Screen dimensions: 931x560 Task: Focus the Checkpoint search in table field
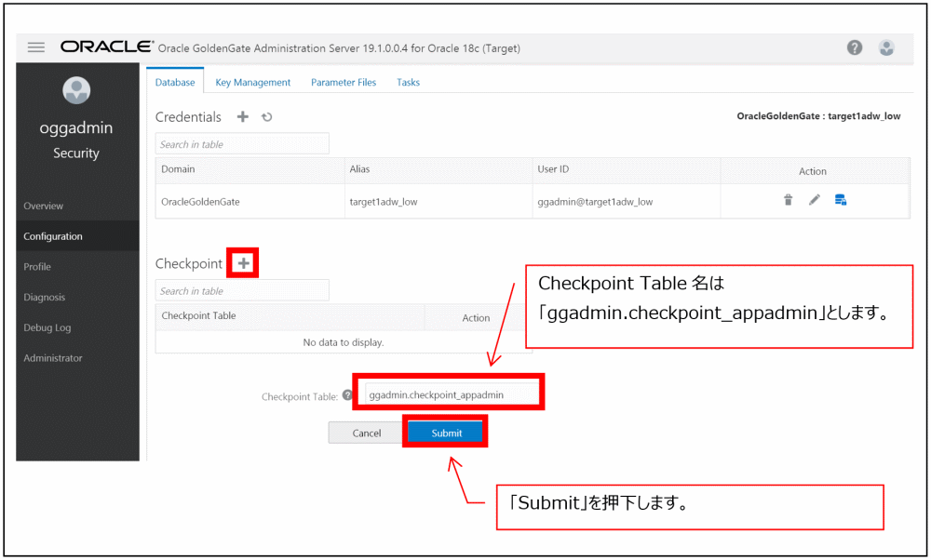(x=242, y=290)
